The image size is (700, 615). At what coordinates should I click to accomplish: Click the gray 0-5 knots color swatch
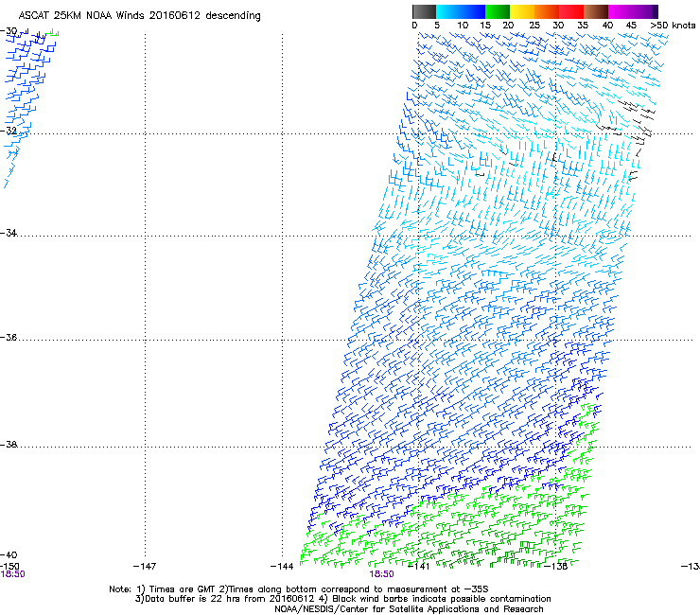point(424,11)
